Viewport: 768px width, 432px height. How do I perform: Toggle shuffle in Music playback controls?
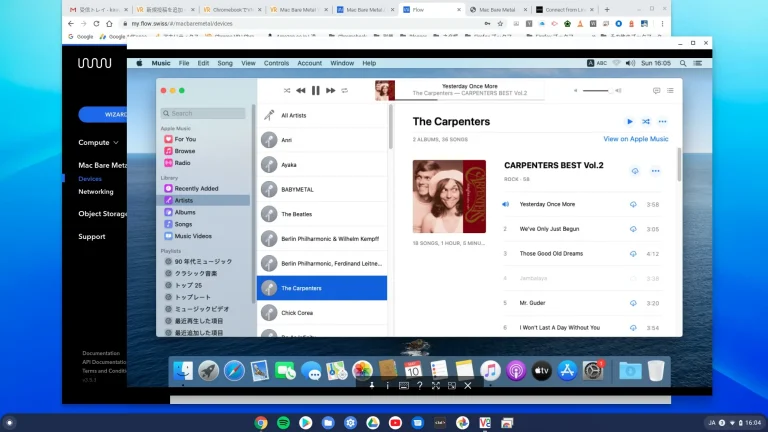287,91
